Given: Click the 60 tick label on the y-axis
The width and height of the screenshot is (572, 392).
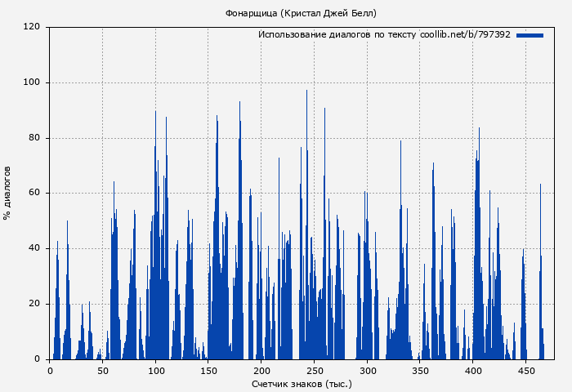Looking at the screenshot, I should (34, 194).
